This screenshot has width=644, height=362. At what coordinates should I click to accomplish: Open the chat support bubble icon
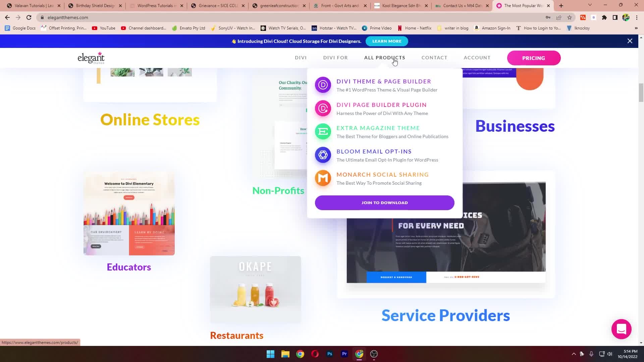click(621, 329)
